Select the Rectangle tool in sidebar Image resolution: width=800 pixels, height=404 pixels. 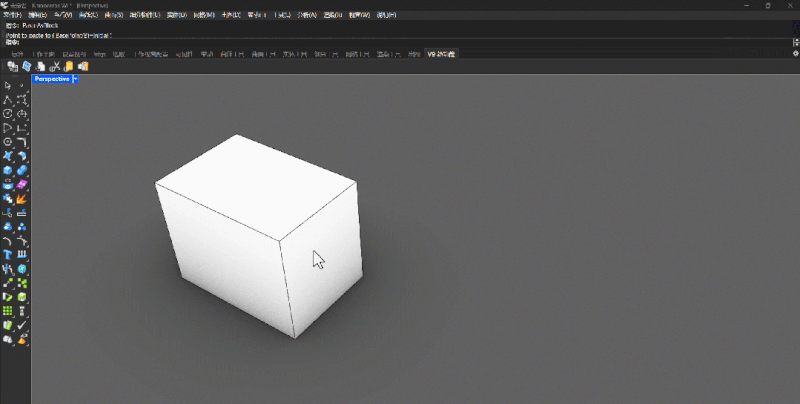pyautogui.click(x=22, y=128)
